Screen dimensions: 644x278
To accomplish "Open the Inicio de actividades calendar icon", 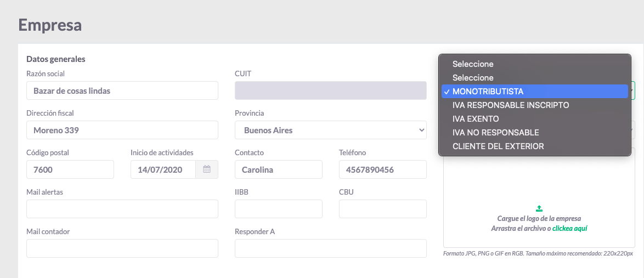I will [x=207, y=169].
